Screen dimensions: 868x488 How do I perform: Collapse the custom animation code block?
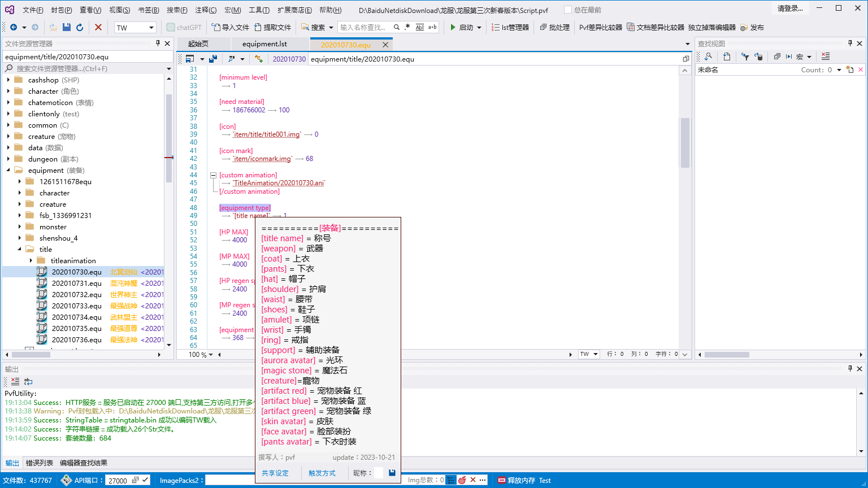pos(214,176)
